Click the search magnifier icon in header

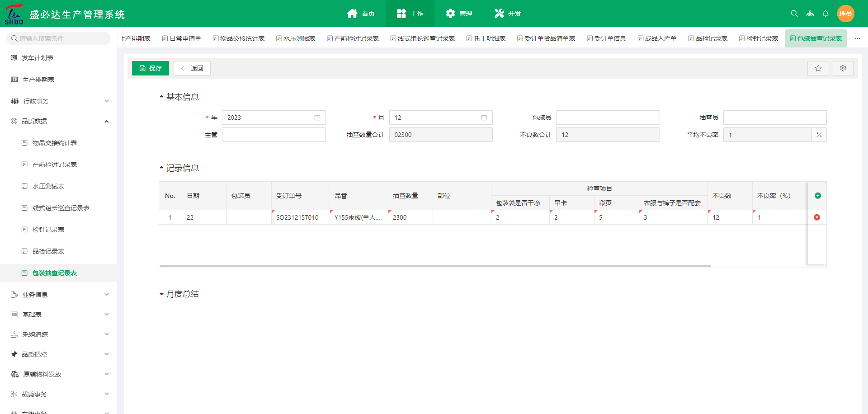pyautogui.click(x=794, y=14)
